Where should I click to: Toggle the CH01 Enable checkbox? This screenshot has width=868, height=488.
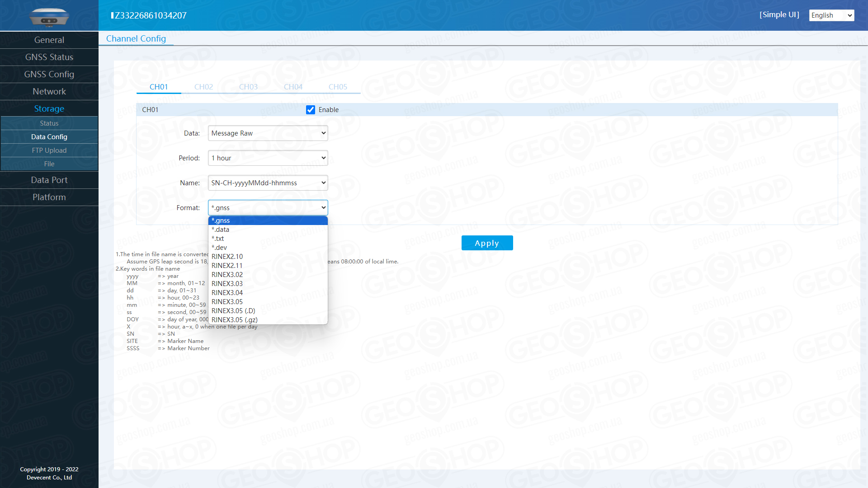(311, 110)
